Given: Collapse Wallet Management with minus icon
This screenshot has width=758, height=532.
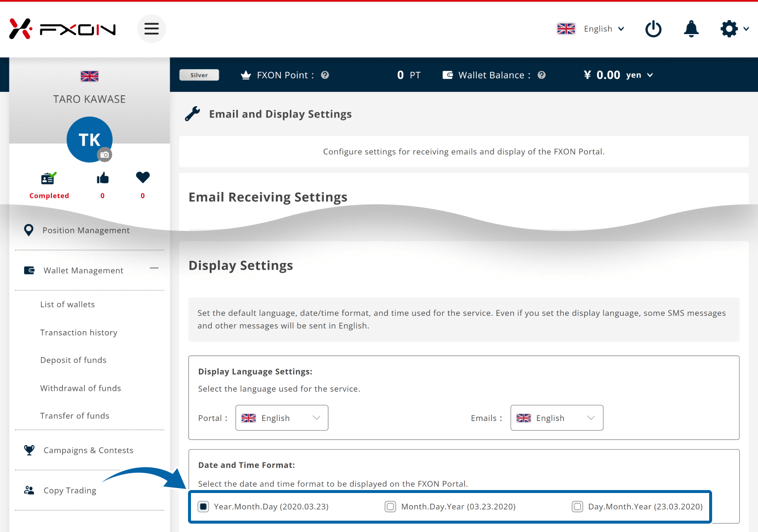Looking at the screenshot, I should [154, 268].
